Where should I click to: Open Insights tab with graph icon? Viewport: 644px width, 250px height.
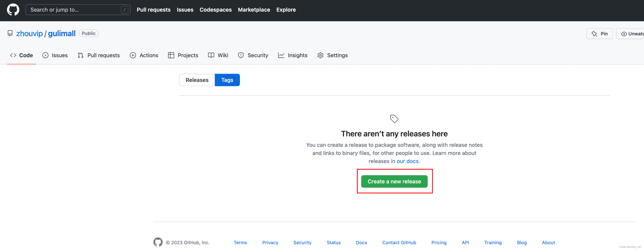pyautogui.click(x=292, y=55)
